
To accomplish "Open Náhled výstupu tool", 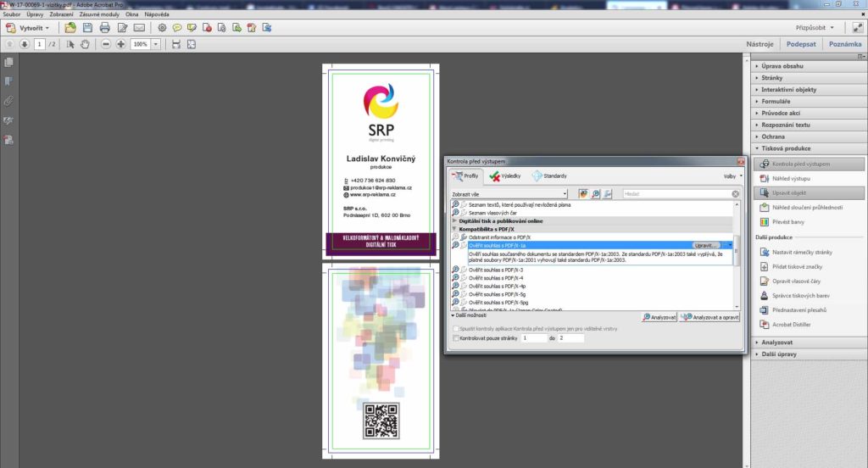I will point(791,178).
